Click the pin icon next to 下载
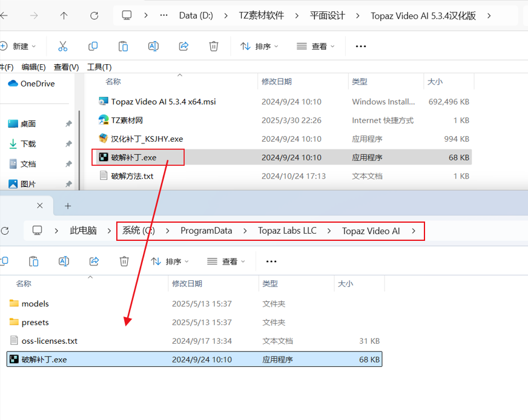Image resolution: width=528 pixels, height=420 pixels. (68, 144)
